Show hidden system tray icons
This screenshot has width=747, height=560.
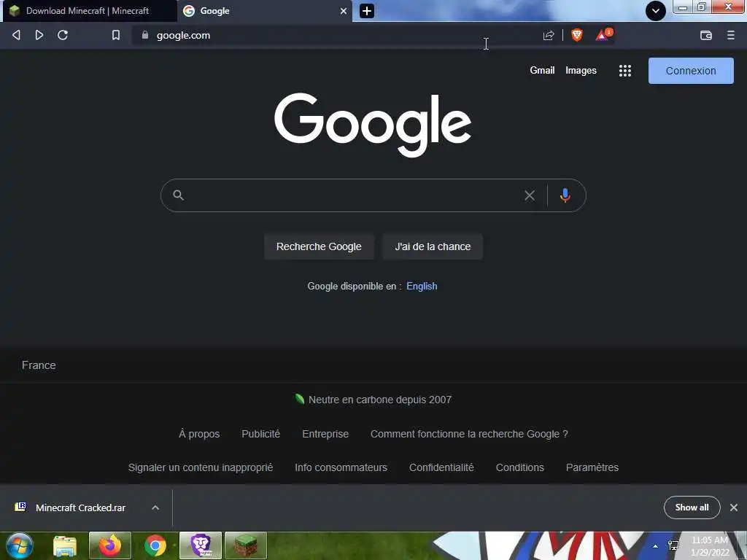tap(656, 546)
